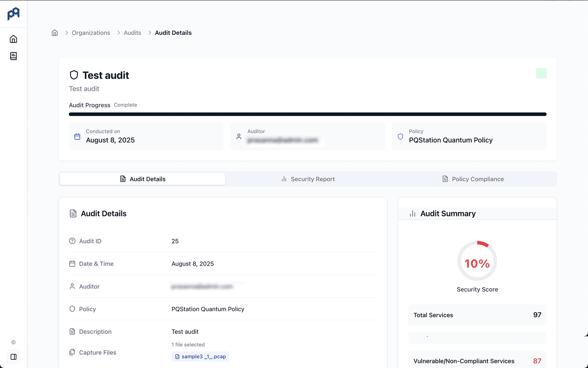The image size is (588, 368).
Task: Click the green status square on audit card
Action: 541,73
